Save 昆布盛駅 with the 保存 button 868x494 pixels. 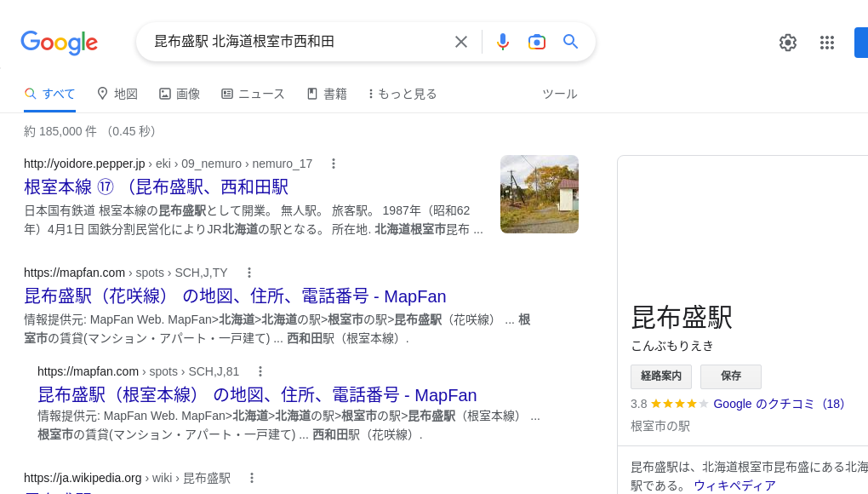tap(730, 376)
